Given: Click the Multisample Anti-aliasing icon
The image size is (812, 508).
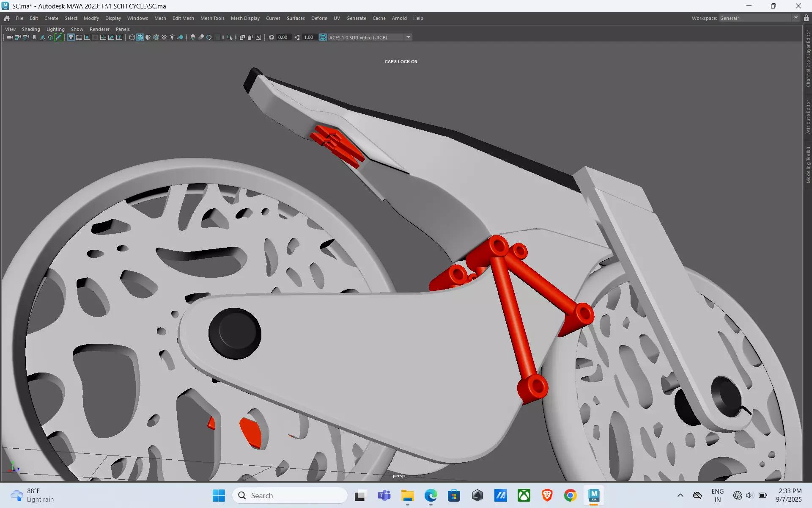Looking at the screenshot, I should pos(209,37).
